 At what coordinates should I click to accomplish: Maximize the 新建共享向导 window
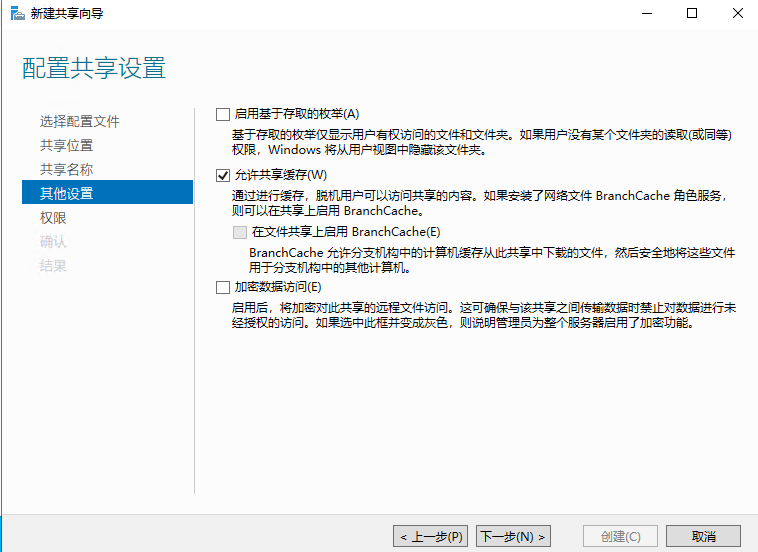click(691, 14)
